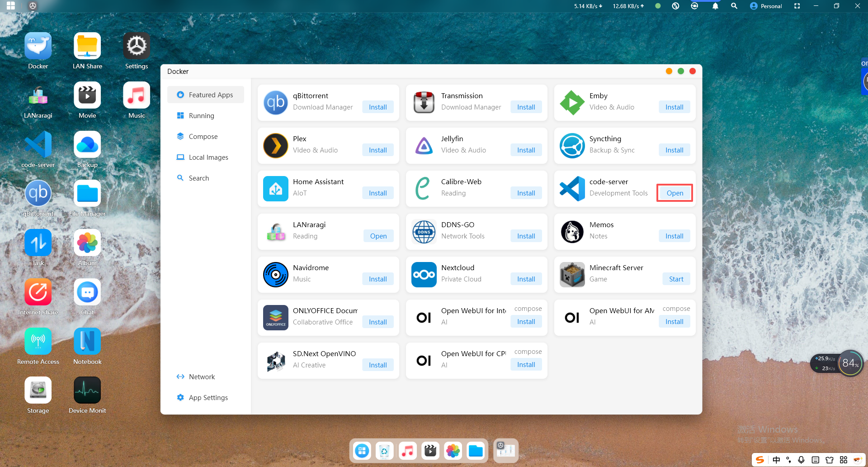Launch Device Monitor from the desktop
The height and width of the screenshot is (467, 868).
(87, 391)
